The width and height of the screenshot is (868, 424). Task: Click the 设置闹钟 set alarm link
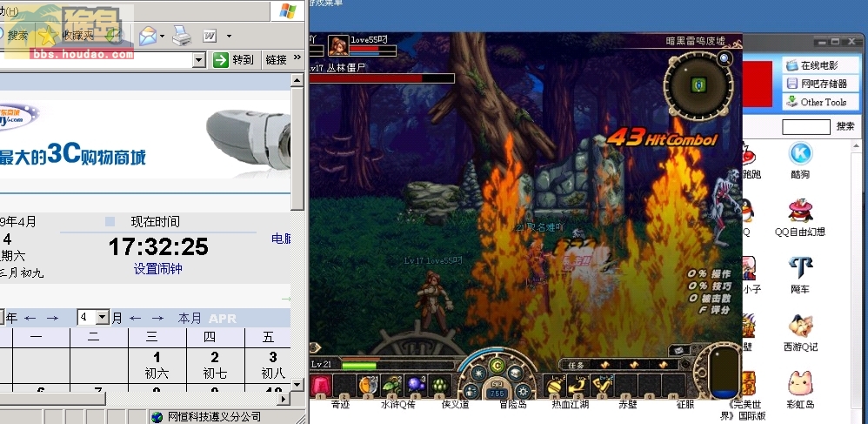click(157, 269)
